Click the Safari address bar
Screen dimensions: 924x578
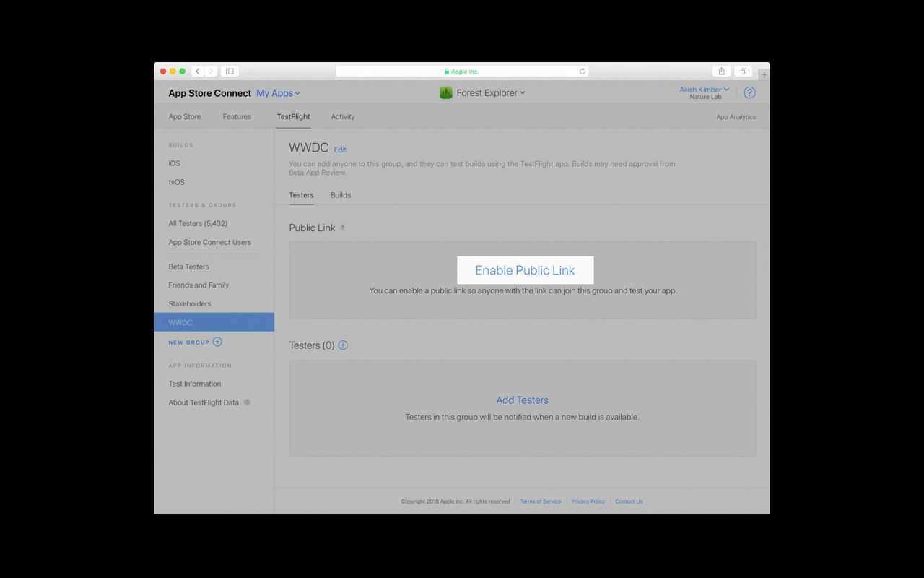pos(462,72)
